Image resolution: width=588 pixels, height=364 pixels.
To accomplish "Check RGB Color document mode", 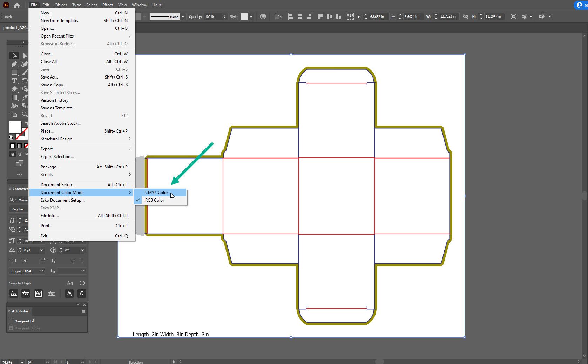I will point(155,200).
